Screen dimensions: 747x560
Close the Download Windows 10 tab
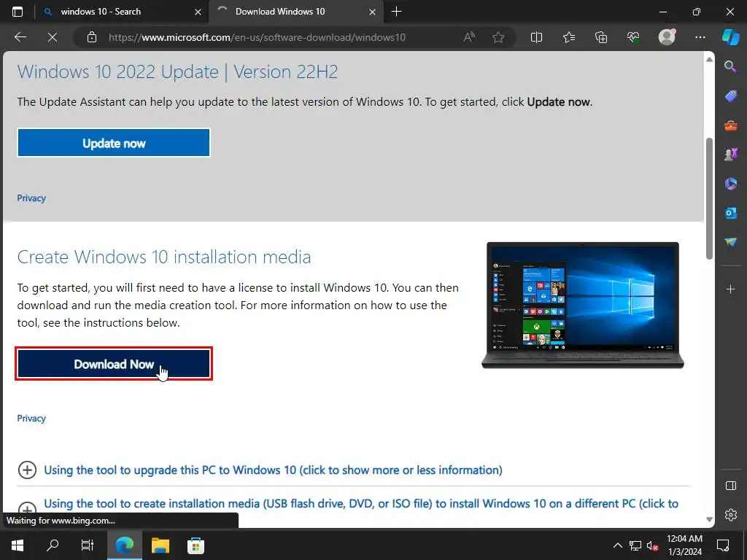pos(373,12)
